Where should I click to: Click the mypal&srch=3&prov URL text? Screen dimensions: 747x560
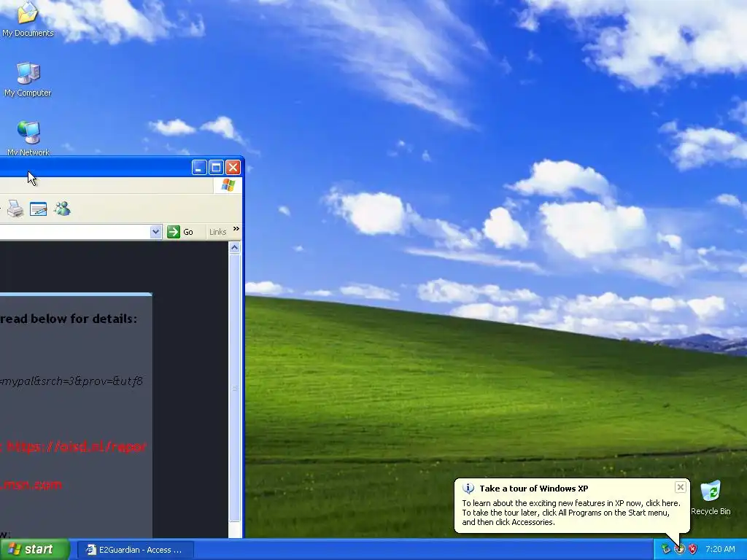[71, 381]
